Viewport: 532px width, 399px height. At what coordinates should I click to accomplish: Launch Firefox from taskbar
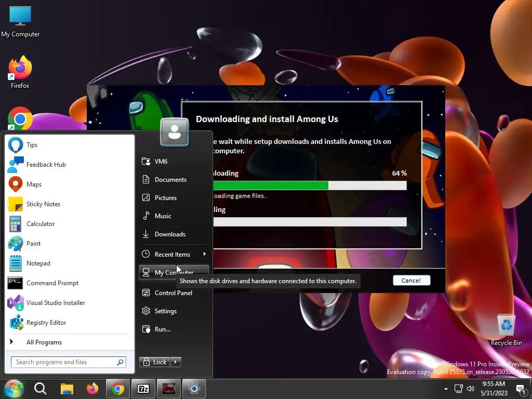pos(92,389)
